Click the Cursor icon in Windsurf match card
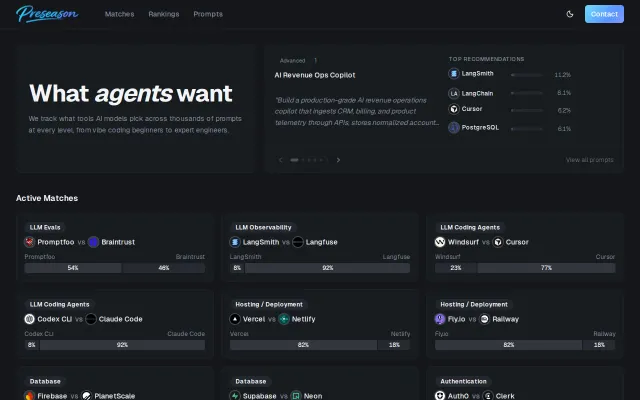The width and height of the screenshot is (640, 400). point(498,242)
